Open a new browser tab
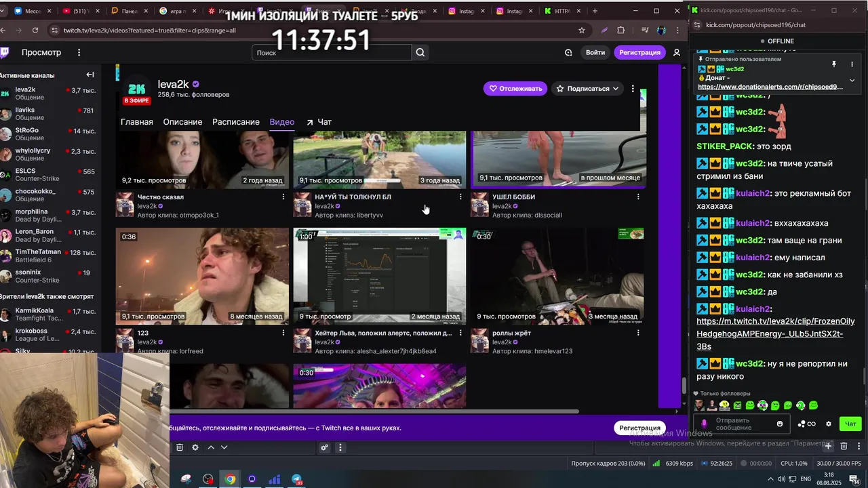The width and height of the screenshot is (868, 488). tap(595, 11)
